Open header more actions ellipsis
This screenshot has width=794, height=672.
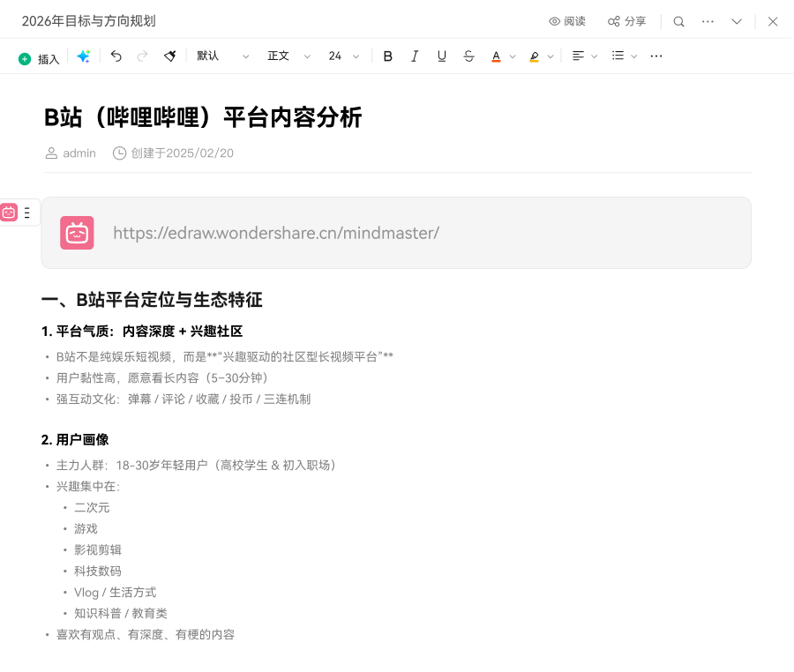pyautogui.click(x=708, y=21)
